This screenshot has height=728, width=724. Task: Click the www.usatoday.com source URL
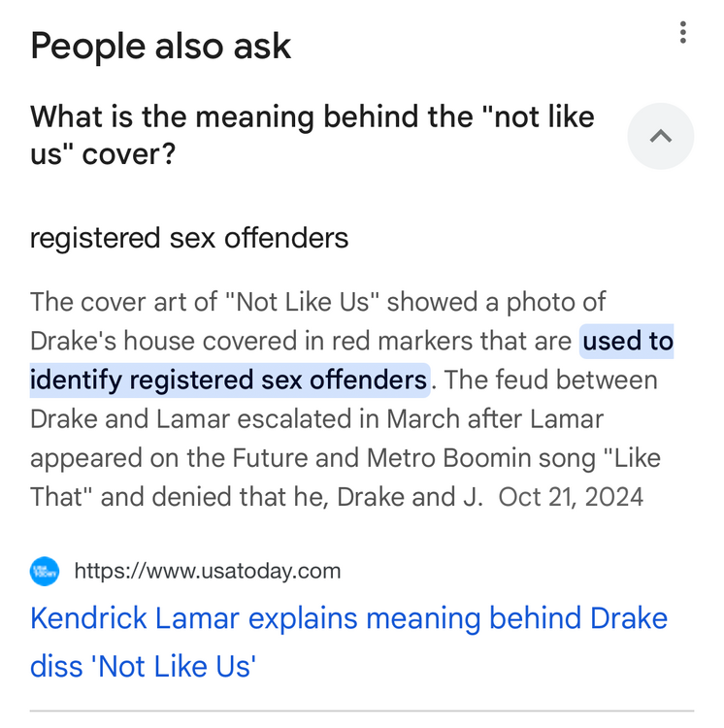207,571
